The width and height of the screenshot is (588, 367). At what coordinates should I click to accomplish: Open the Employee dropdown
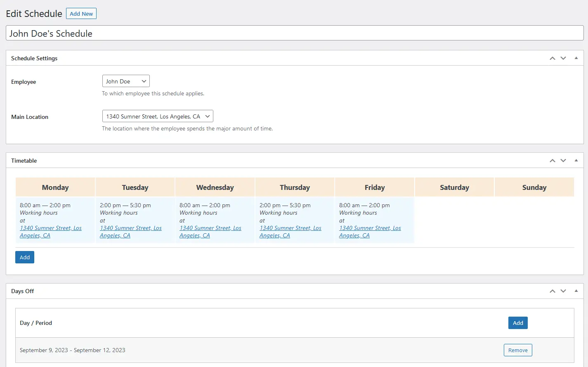click(126, 81)
